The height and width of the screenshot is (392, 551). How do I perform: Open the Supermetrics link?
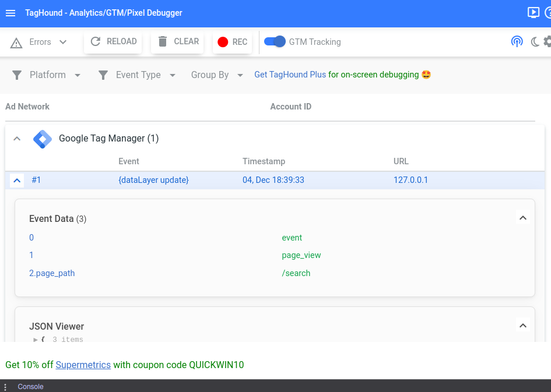(83, 365)
